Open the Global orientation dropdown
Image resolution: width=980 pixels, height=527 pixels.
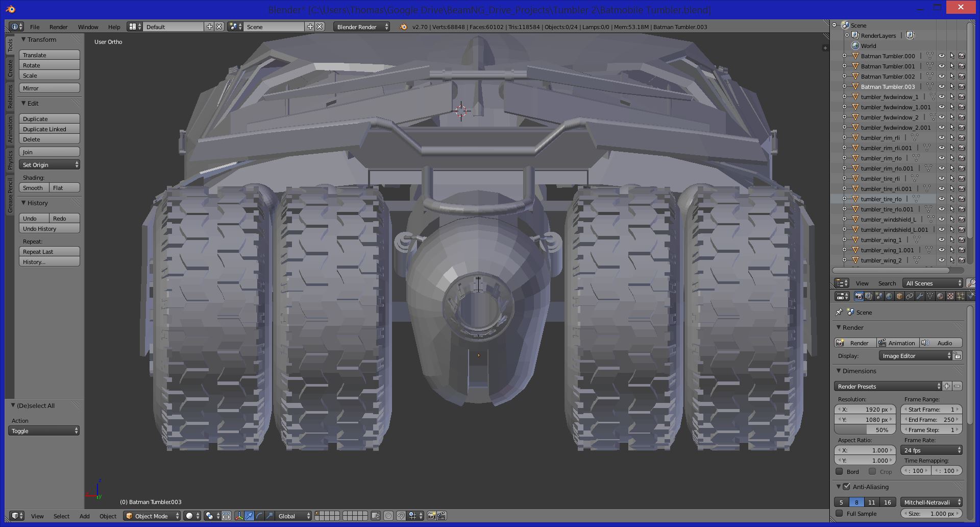tap(293, 516)
